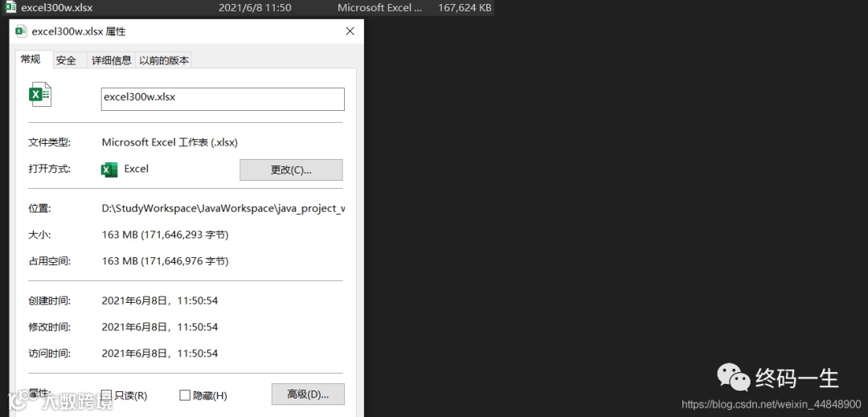Viewport: 868px width, 417px height.
Task: Click the filename field containing excel300w.xlsx
Action: [x=223, y=99]
